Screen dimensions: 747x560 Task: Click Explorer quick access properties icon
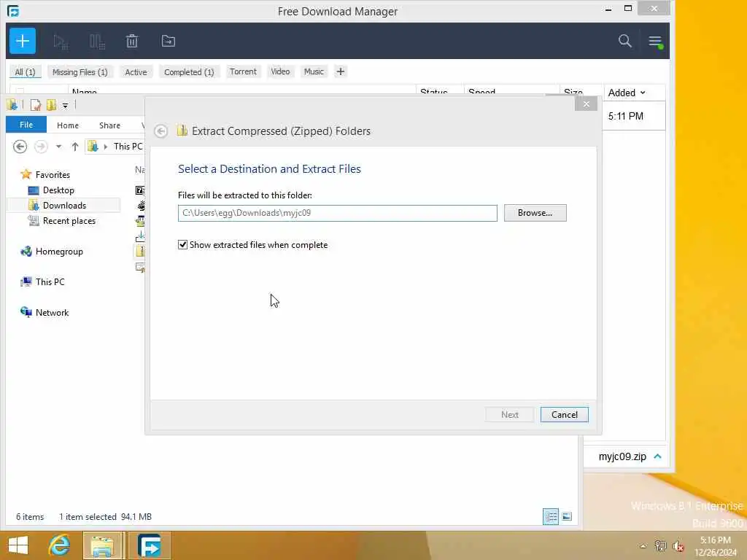tap(36, 105)
